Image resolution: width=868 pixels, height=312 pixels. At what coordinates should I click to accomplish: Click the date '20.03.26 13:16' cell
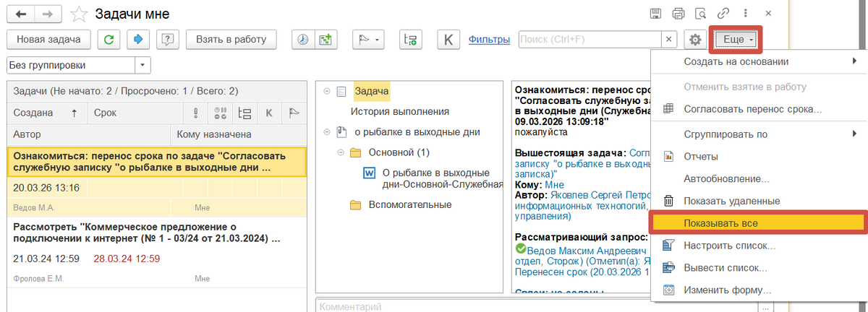46,188
